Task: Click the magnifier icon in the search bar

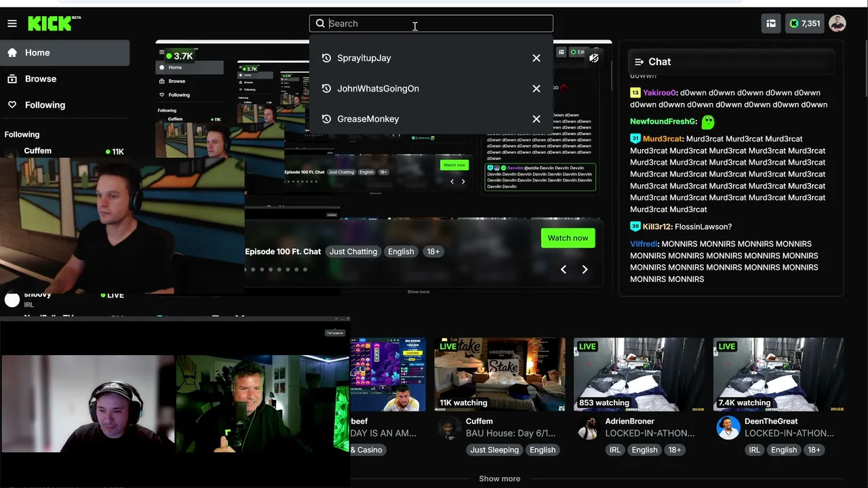Action: click(320, 24)
